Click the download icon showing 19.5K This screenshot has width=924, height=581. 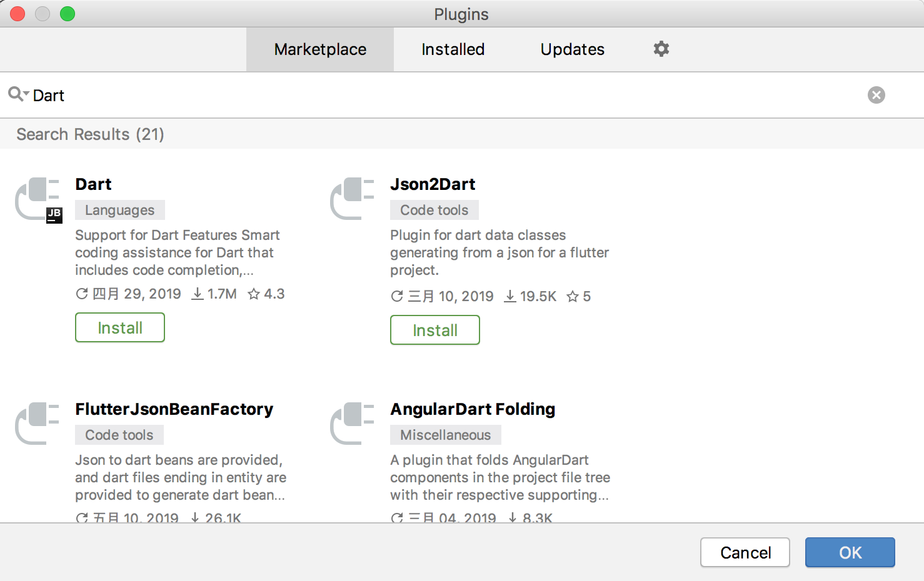tap(510, 296)
